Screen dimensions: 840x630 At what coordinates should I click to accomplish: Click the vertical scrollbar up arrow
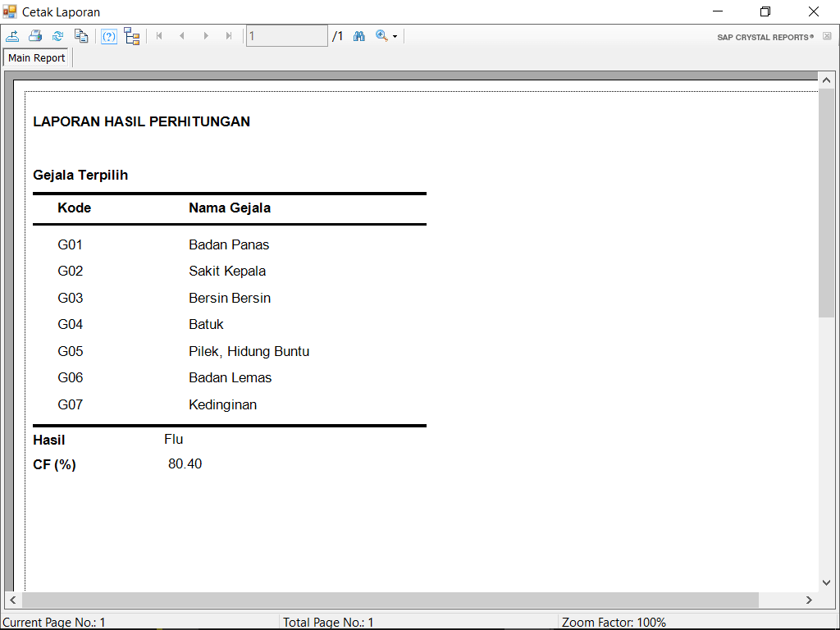point(826,80)
